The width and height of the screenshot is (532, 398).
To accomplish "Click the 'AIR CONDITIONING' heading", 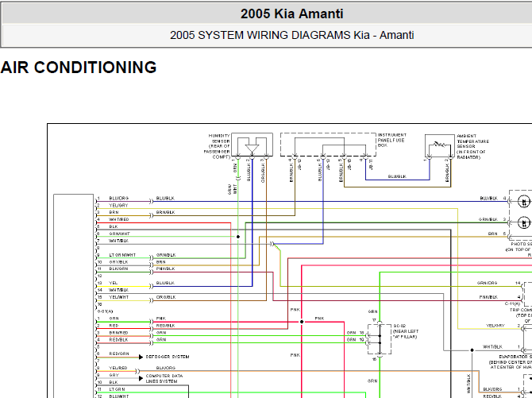I will tap(79, 68).
